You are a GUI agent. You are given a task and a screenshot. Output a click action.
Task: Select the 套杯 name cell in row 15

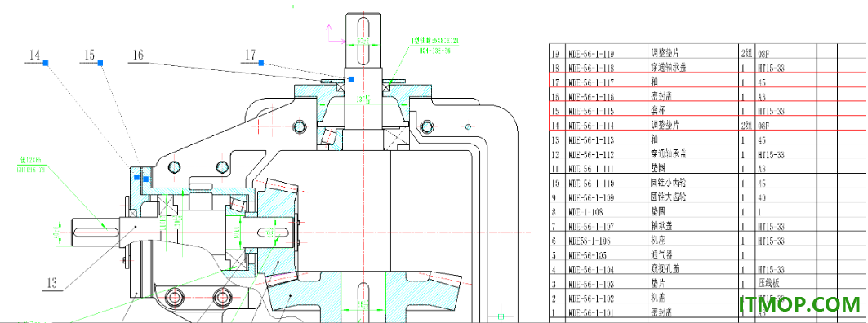coord(658,111)
